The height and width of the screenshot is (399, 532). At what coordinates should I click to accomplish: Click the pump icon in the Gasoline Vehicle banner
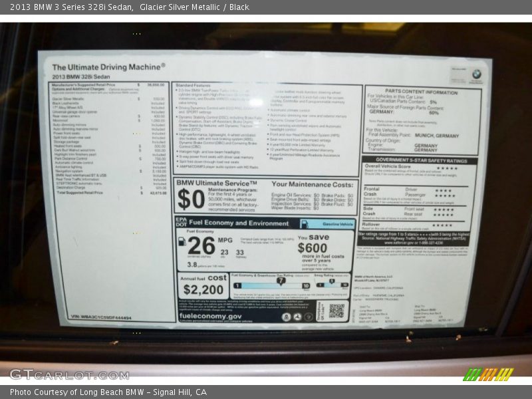coord(305,224)
